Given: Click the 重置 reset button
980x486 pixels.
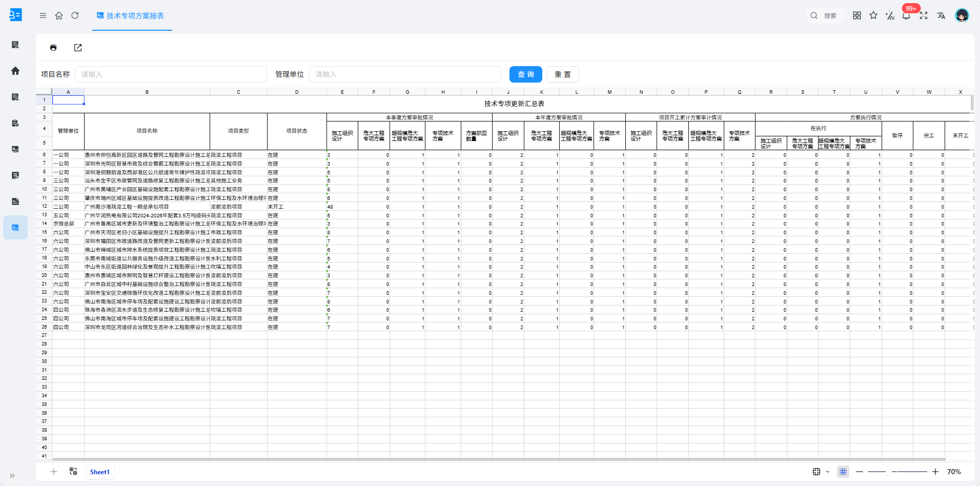Looking at the screenshot, I should click(x=563, y=74).
